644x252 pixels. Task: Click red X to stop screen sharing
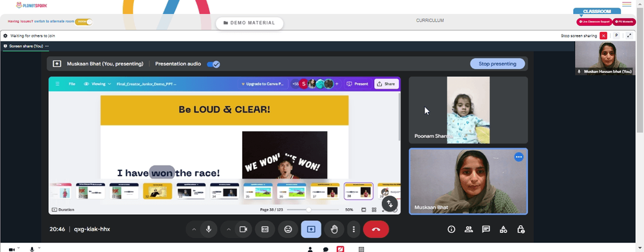point(603,35)
